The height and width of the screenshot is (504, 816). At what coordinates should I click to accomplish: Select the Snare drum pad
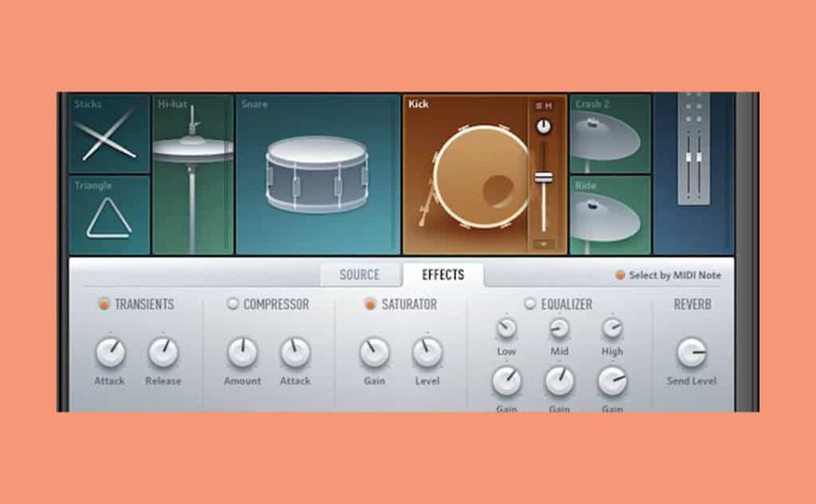317,174
